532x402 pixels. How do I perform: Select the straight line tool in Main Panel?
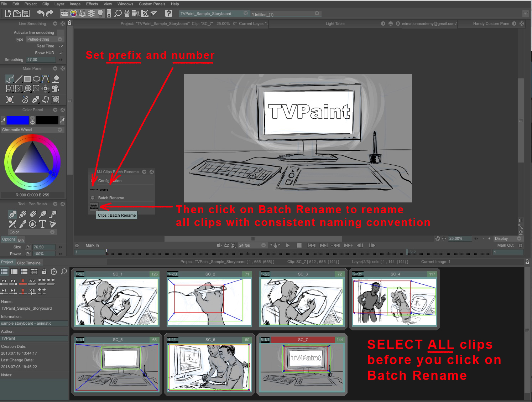[19, 79]
